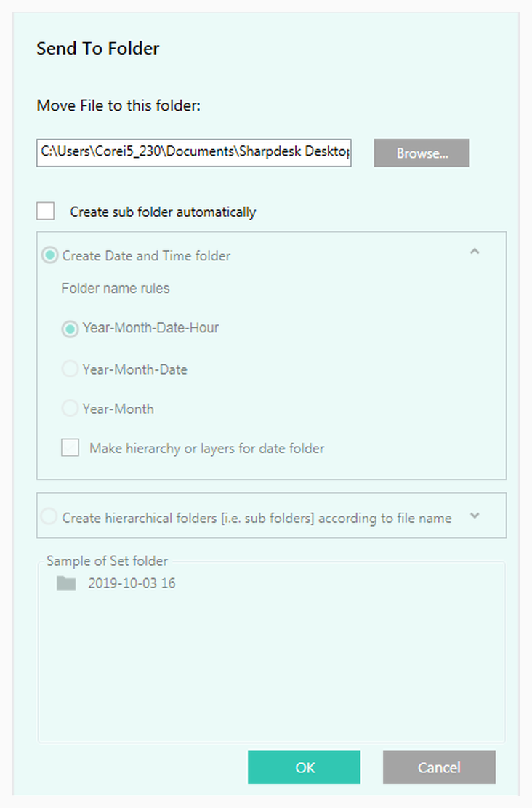The width and height of the screenshot is (532, 808).
Task: Choose Year-Month-Date-Hour naming rule
Action: pyautogui.click(x=70, y=329)
